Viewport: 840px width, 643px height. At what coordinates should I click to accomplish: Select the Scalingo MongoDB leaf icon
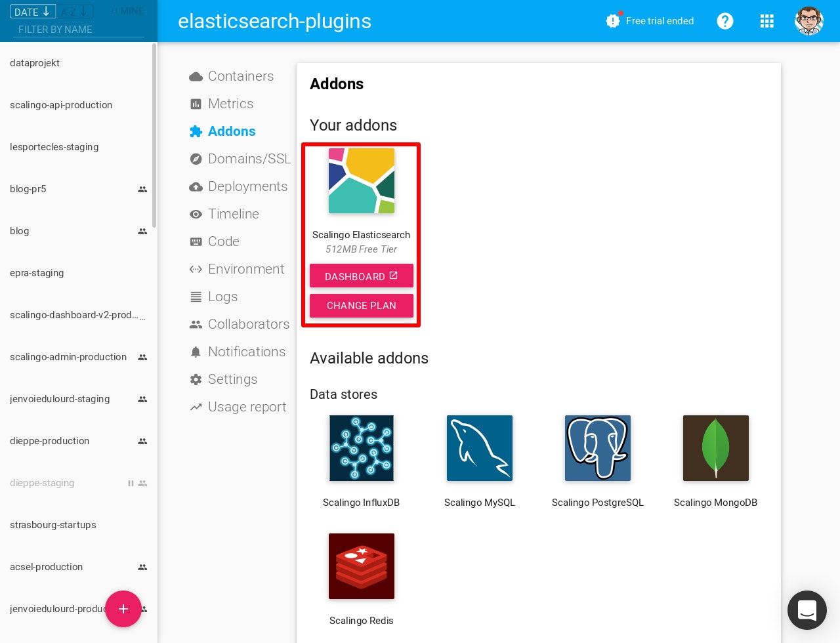pos(716,448)
